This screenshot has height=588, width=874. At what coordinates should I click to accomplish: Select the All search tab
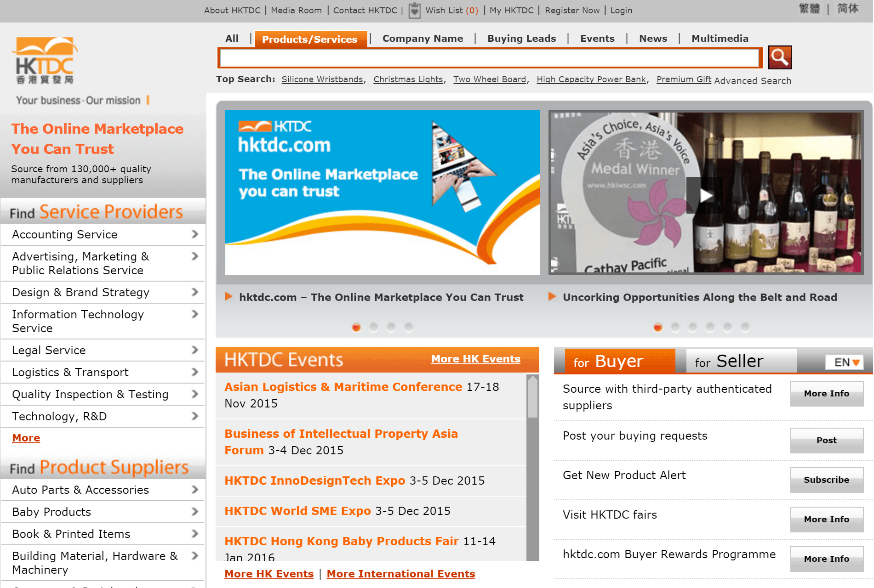pyautogui.click(x=232, y=39)
